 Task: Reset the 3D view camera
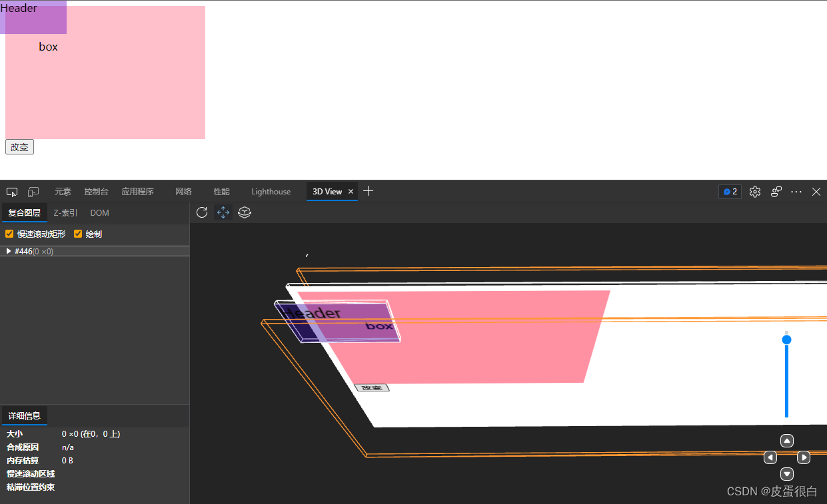pos(202,212)
